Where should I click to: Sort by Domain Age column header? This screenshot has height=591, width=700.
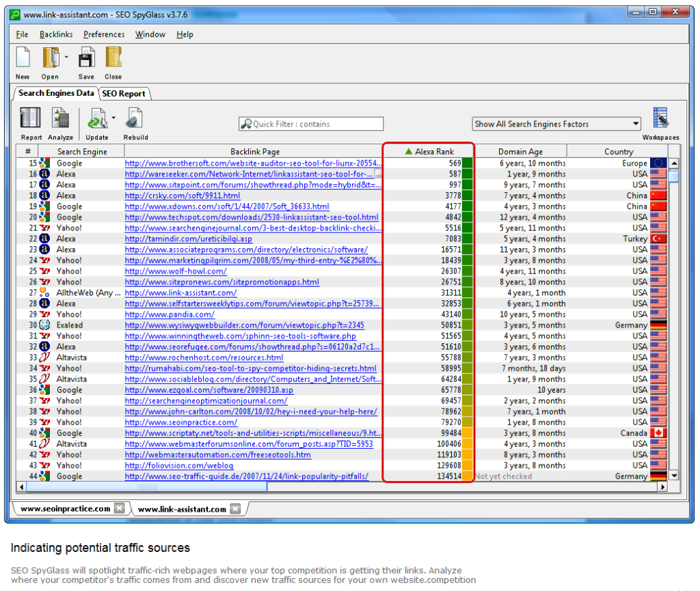click(x=520, y=151)
